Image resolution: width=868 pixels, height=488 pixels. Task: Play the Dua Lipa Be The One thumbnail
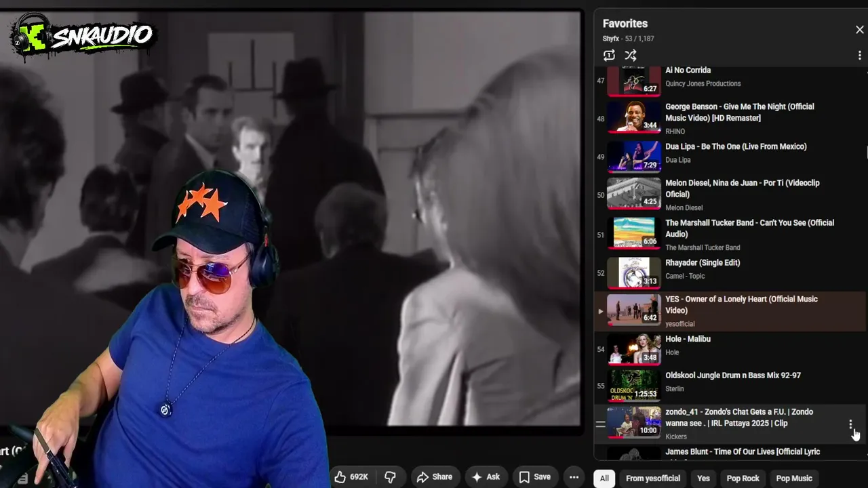pyautogui.click(x=633, y=157)
